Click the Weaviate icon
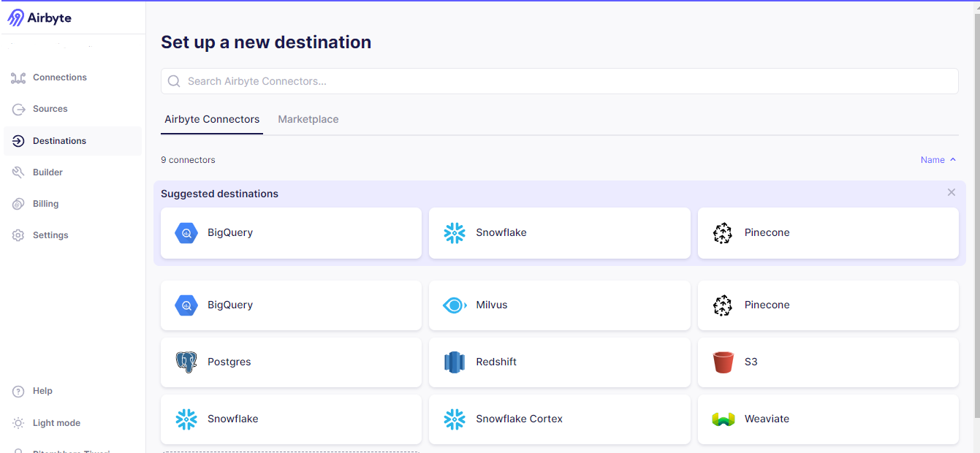This screenshot has height=453, width=980. (x=723, y=419)
